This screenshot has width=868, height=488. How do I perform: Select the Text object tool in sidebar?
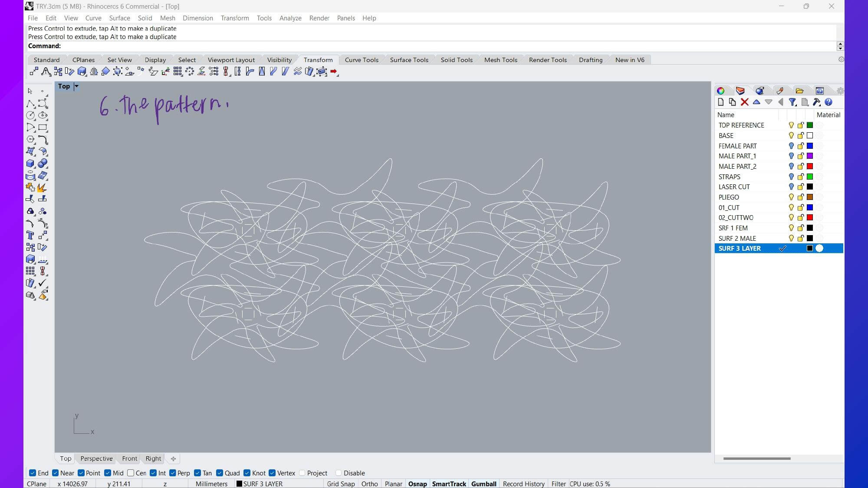pos(30,235)
